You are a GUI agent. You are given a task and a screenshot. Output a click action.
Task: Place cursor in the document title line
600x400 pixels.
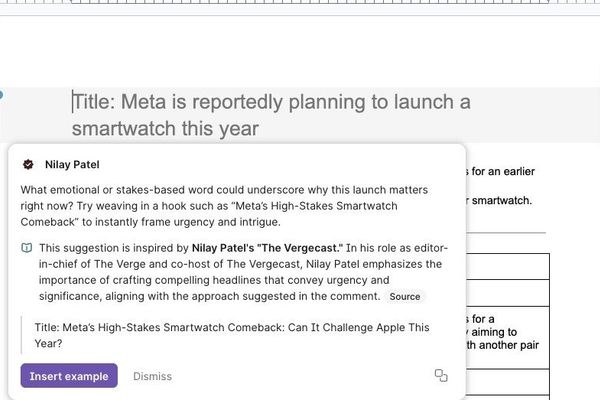pyautogui.click(x=270, y=102)
